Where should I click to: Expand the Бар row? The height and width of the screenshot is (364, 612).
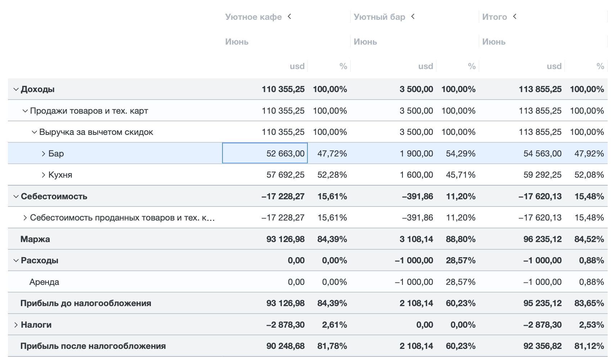click(x=44, y=154)
